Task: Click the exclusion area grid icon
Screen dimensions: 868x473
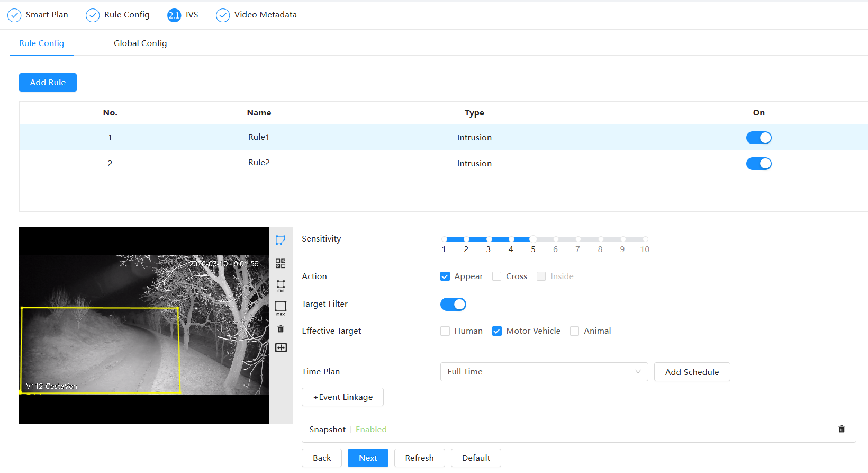Action: click(x=281, y=263)
